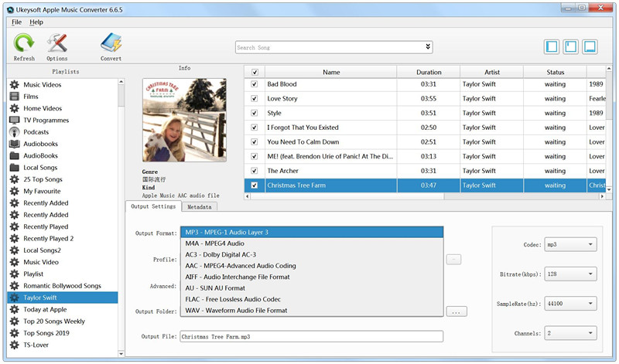Open the Help menu
Image resolution: width=619 pixels, height=364 pixels.
pyautogui.click(x=36, y=22)
